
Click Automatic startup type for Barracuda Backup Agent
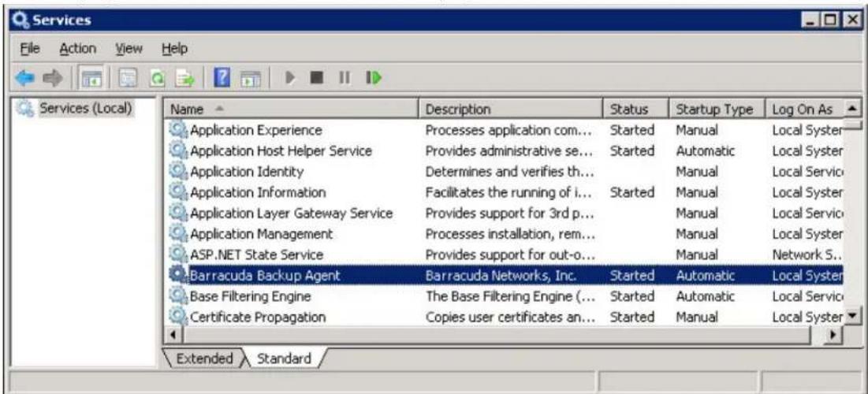pyautogui.click(x=706, y=275)
